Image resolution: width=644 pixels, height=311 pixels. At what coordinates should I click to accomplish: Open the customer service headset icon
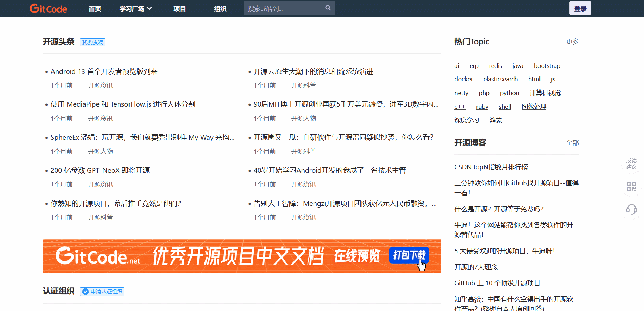[x=631, y=210]
